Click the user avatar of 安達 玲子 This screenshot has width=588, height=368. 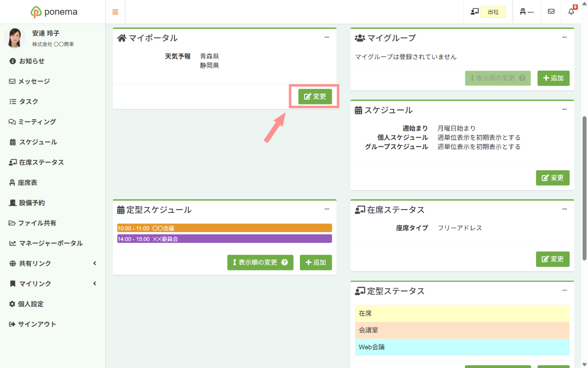[15, 38]
